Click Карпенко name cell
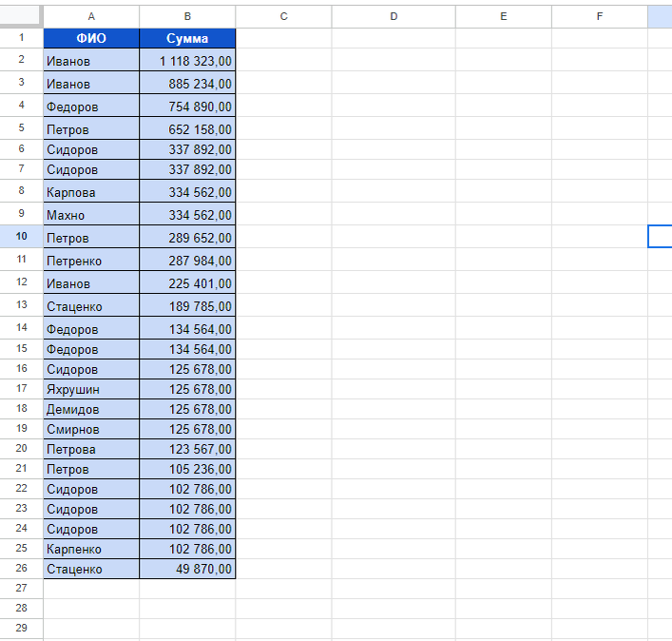The height and width of the screenshot is (641, 672). [91, 549]
